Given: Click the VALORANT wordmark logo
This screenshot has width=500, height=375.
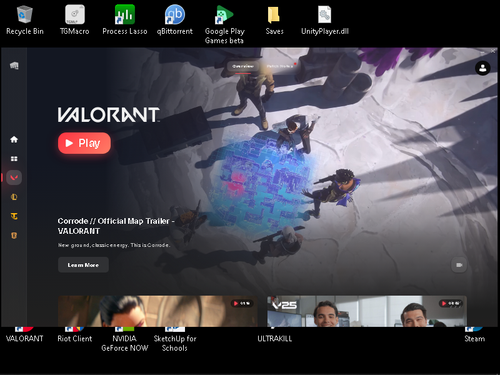Looking at the screenshot, I should [x=109, y=115].
